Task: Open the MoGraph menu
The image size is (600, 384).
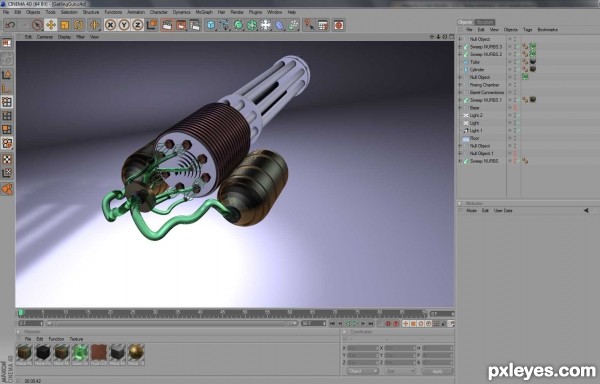Action: click(204, 12)
